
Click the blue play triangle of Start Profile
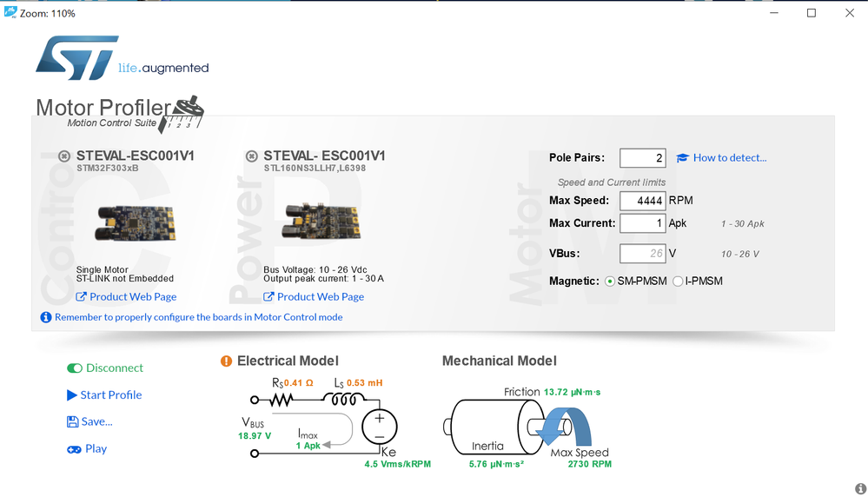[72, 395]
